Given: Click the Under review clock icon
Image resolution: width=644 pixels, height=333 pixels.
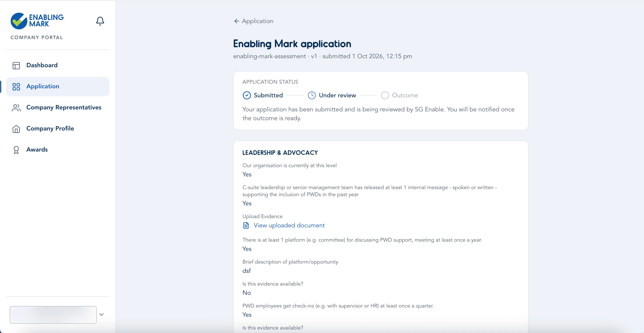Looking at the screenshot, I should [x=312, y=95].
